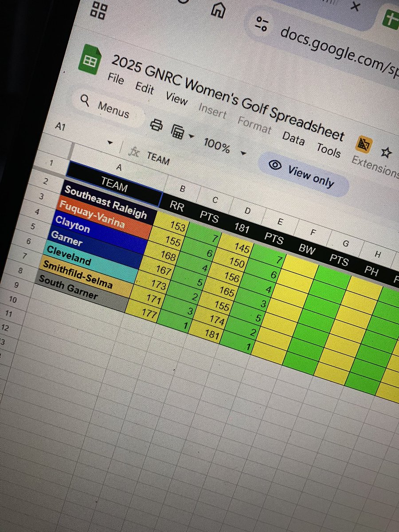Viewport: 399px width, 532px height.
Task: Click the spreadsheet title 2025 GNRC Women's Golf
Action: [x=227, y=97]
